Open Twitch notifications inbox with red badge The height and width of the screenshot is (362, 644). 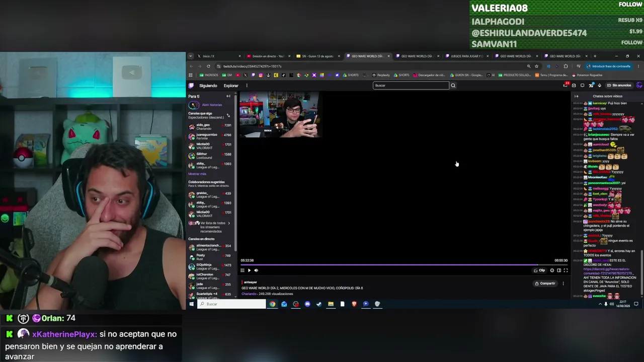pyautogui.click(x=566, y=85)
